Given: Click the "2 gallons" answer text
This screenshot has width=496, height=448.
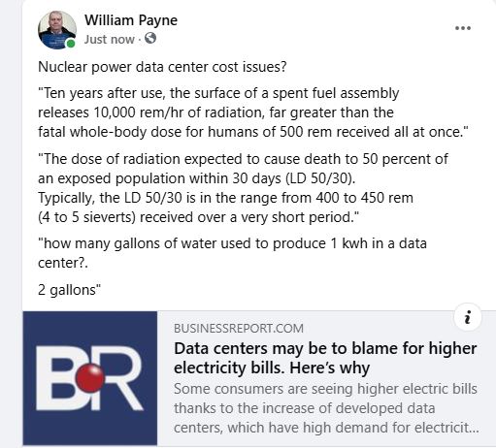Looking at the screenshot, I should (x=69, y=290).
